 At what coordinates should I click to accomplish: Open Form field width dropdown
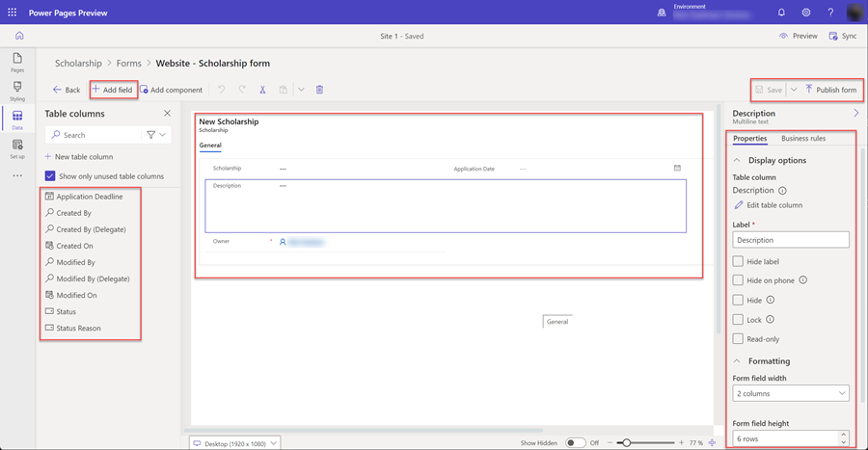[791, 393]
